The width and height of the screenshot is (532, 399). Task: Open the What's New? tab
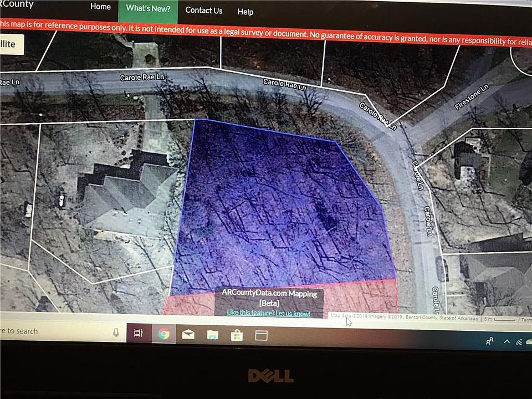click(x=148, y=8)
